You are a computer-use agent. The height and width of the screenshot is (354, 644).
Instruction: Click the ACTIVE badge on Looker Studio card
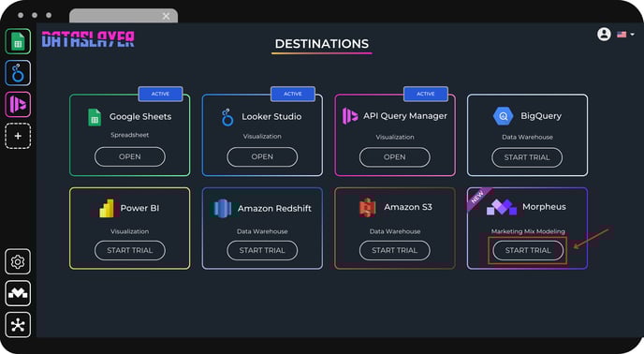[293, 94]
